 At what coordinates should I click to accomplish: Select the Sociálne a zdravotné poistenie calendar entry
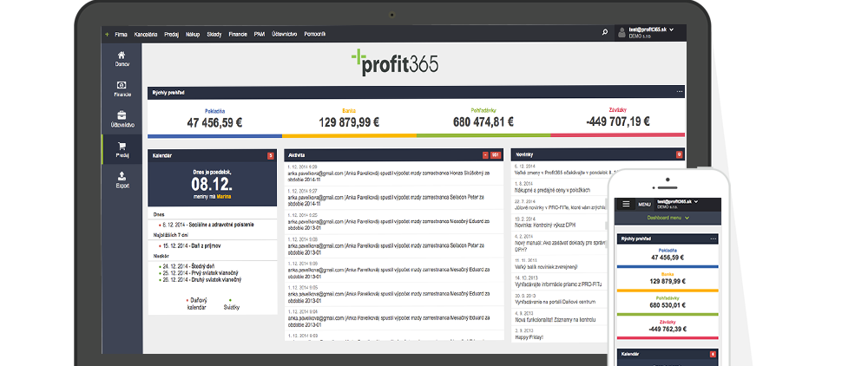208,225
